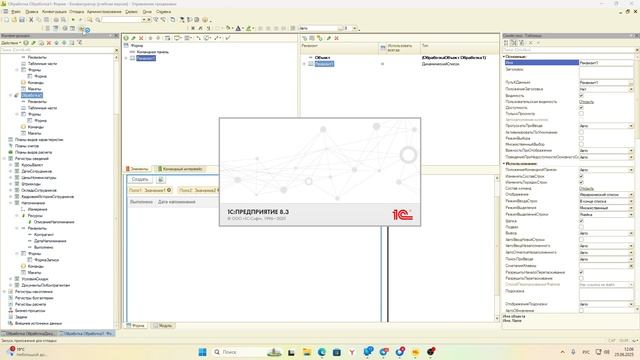Screen dimensions: 640x360
Task: Click the configuration tree search field
Action: pyautogui.click(x=57, y=49)
